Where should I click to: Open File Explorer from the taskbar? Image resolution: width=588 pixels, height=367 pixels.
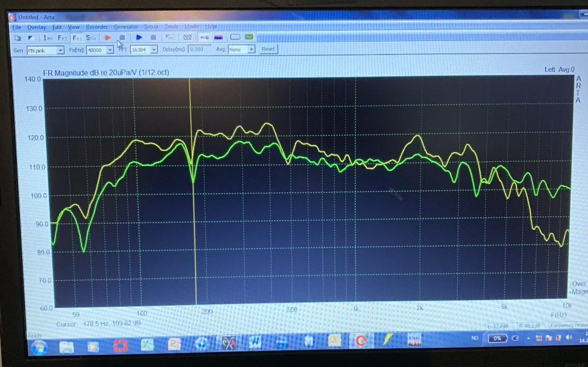66,346
